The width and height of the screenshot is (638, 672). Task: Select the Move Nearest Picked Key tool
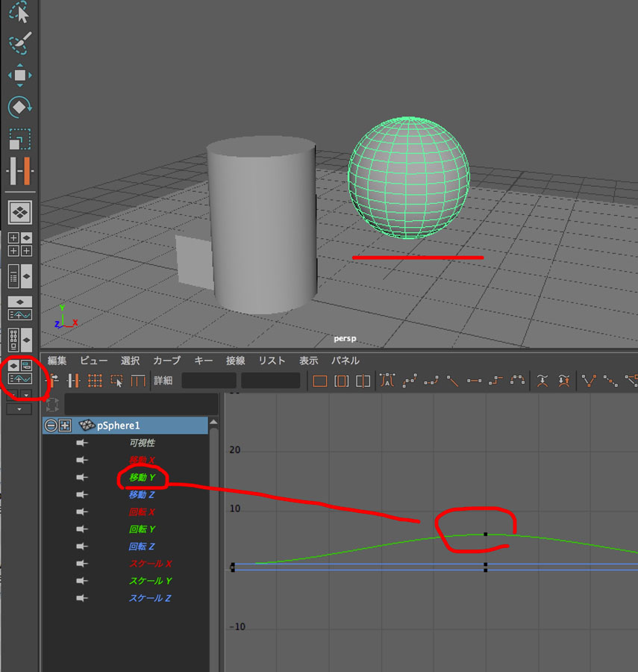tap(53, 381)
